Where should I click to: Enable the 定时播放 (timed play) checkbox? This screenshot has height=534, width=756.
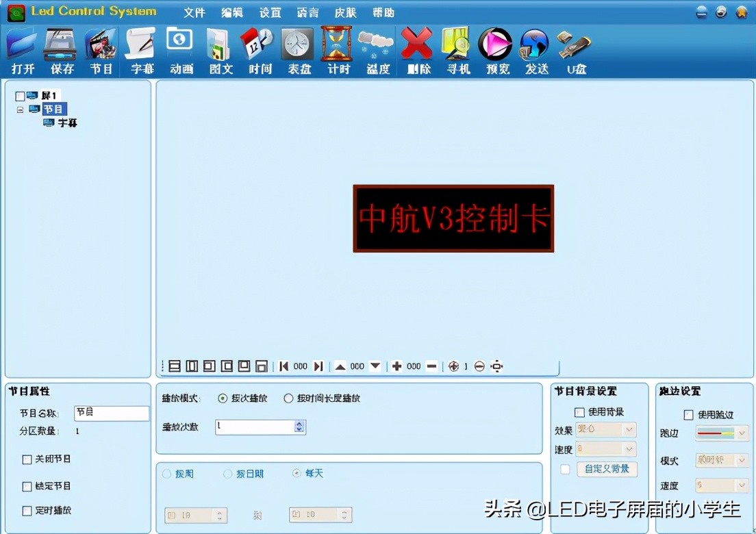[x=28, y=511]
